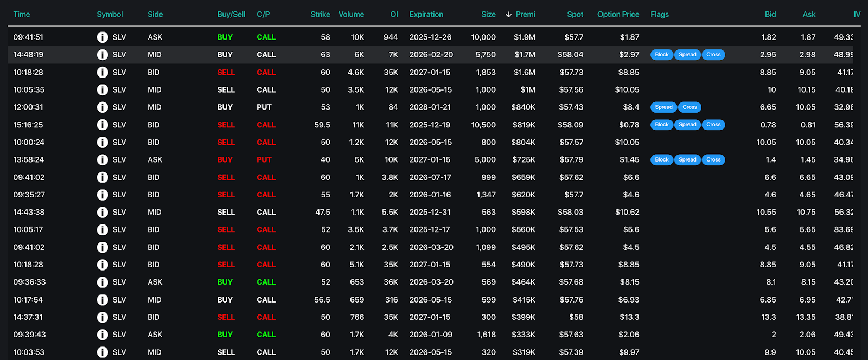Sort by Bid column header
This screenshot has height=360, width=868.
(770, 15)
